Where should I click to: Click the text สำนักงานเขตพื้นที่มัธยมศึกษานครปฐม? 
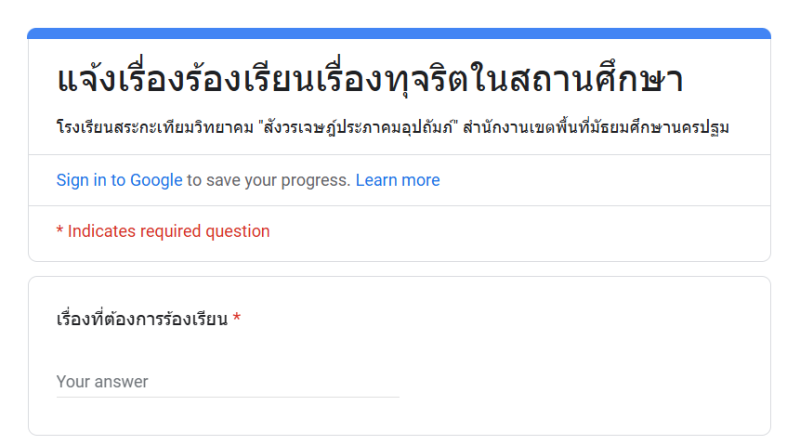[596, 127]
